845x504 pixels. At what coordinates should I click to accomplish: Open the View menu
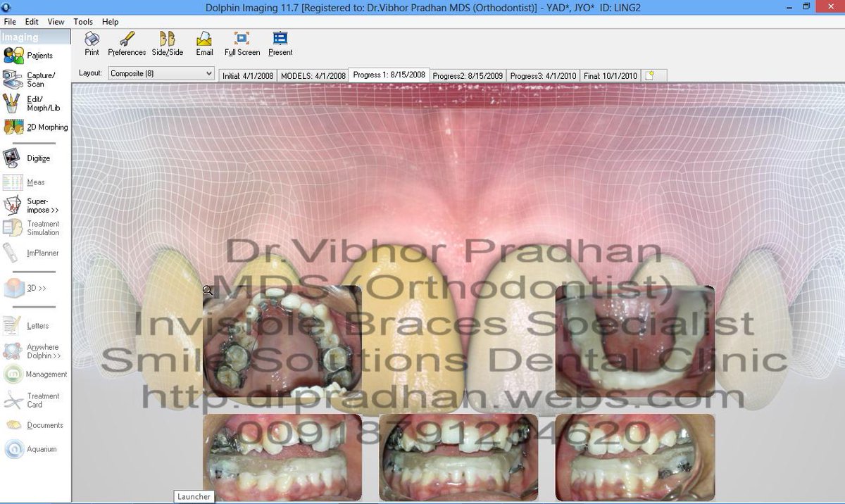56,22
